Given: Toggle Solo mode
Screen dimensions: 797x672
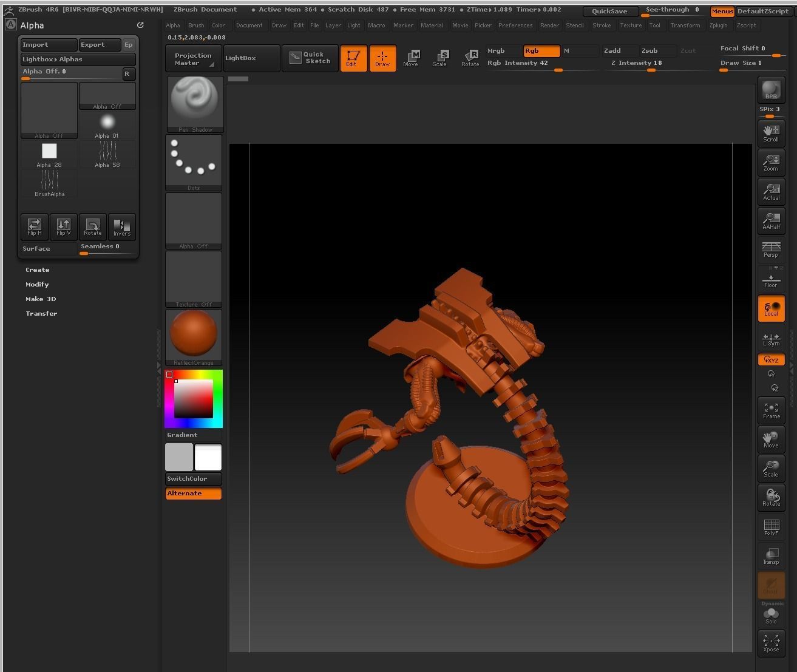Looking at the screenshot, I should coord(771,616).
